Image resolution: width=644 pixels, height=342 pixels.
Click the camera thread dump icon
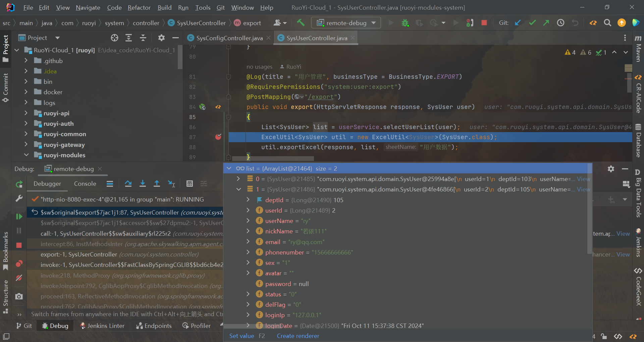[19, 296]
